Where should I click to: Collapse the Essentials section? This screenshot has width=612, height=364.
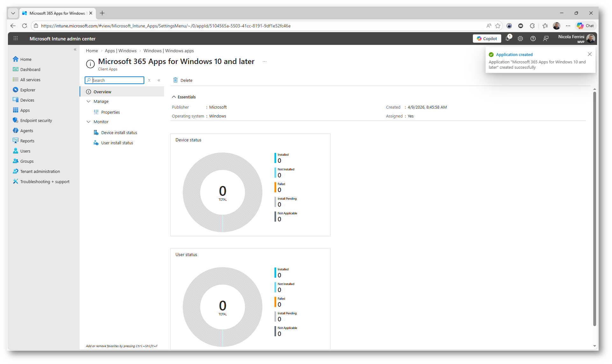click(x=174, y=97)
